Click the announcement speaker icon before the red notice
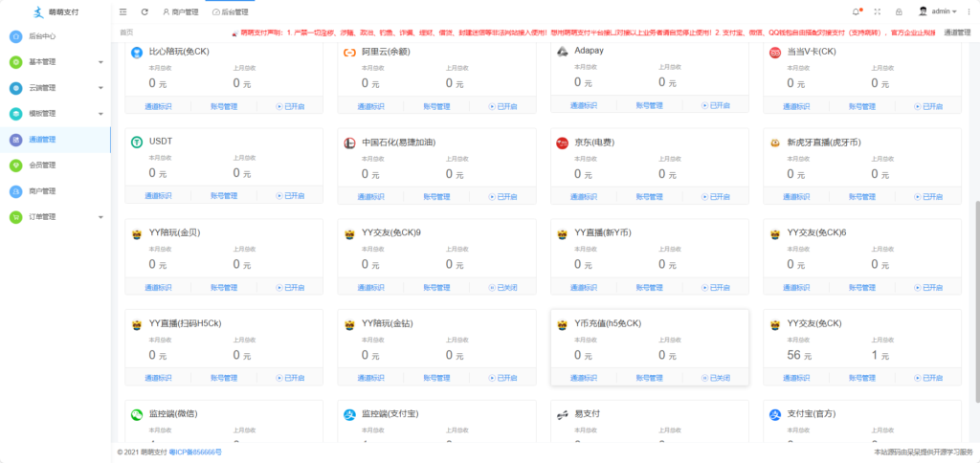Image resolution: width=980 pixels, height=463 pixels. 234,33
